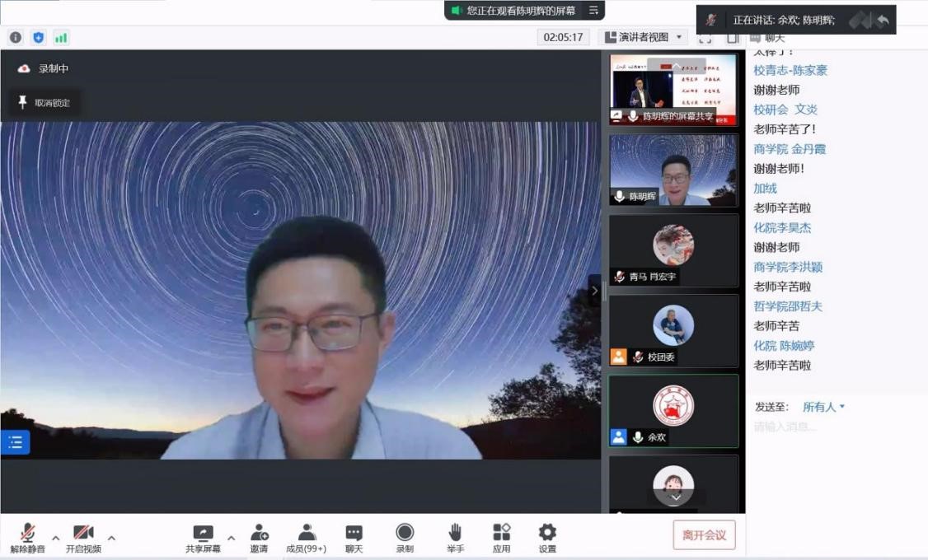Open Chat (聊天) in bottom toolbar

354,538
